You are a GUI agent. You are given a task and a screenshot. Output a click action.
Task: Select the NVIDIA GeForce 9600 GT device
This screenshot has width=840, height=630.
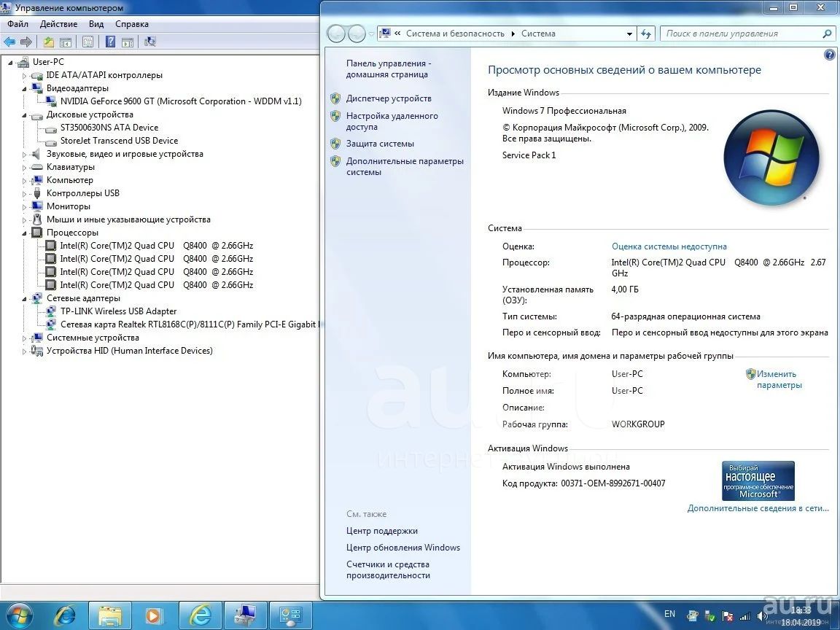(181, 101)
